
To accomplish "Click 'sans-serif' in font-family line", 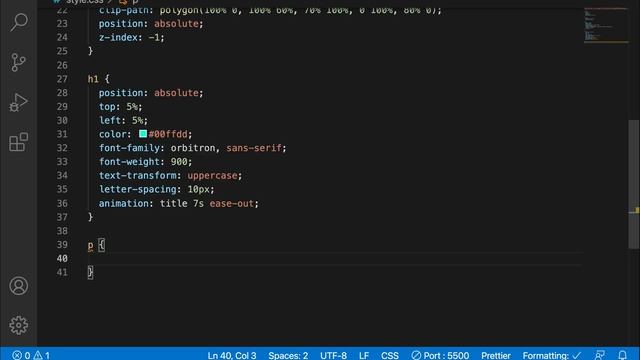I will coord(254,148).
